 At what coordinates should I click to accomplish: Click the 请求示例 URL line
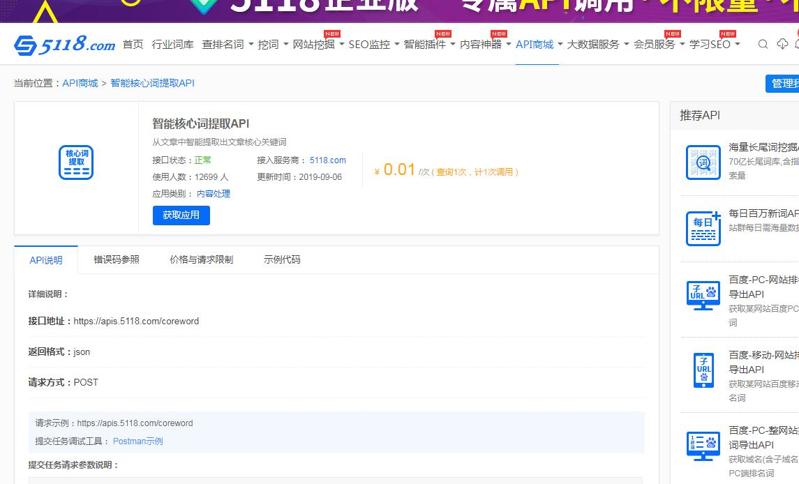(x=114, y=423)
